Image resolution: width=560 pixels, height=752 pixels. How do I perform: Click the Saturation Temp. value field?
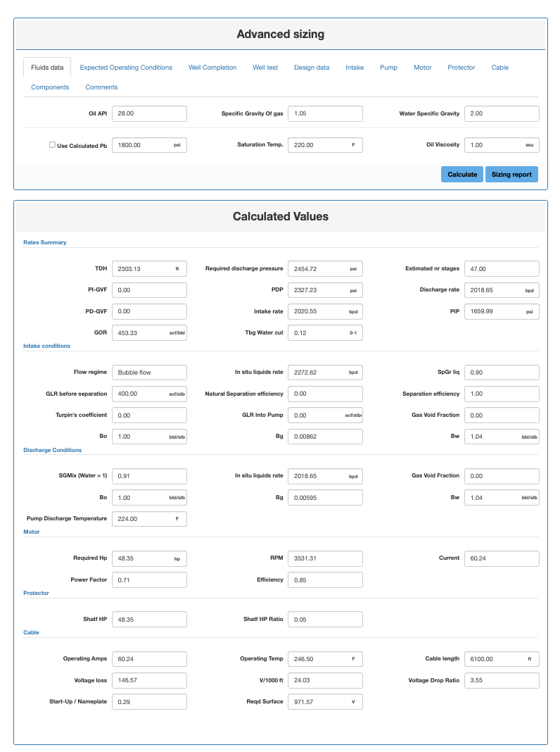coord(318,145)
